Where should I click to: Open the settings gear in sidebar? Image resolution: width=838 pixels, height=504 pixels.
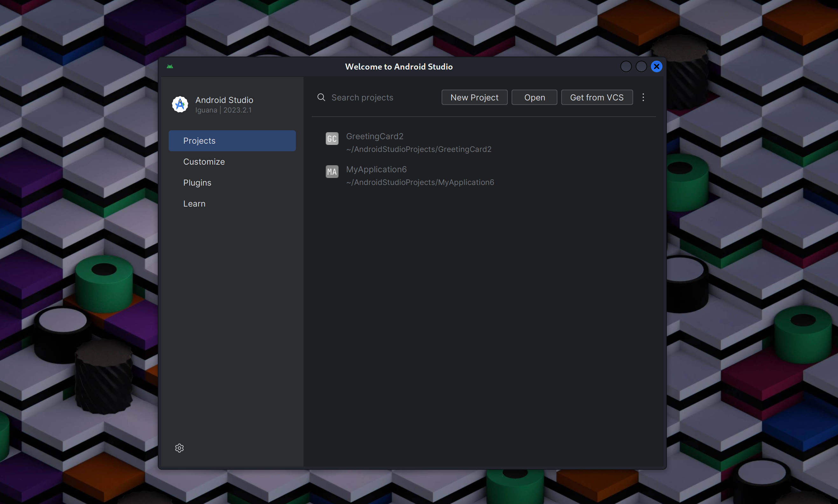[179, 448]
